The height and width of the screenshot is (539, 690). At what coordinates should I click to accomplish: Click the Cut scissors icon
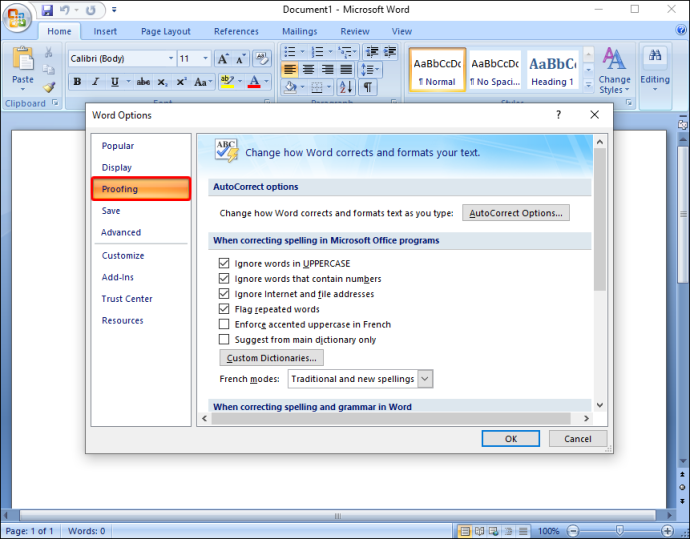pos(48,52)
